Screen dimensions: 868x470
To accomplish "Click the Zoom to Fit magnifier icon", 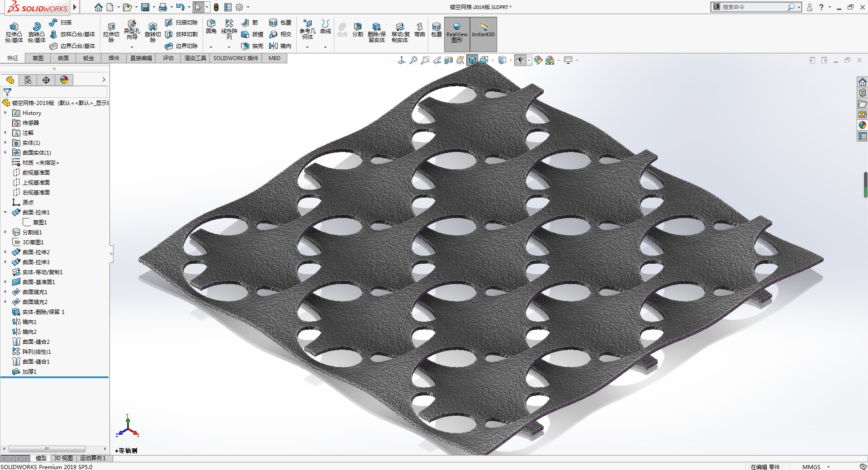I will (x=413, y=60).
